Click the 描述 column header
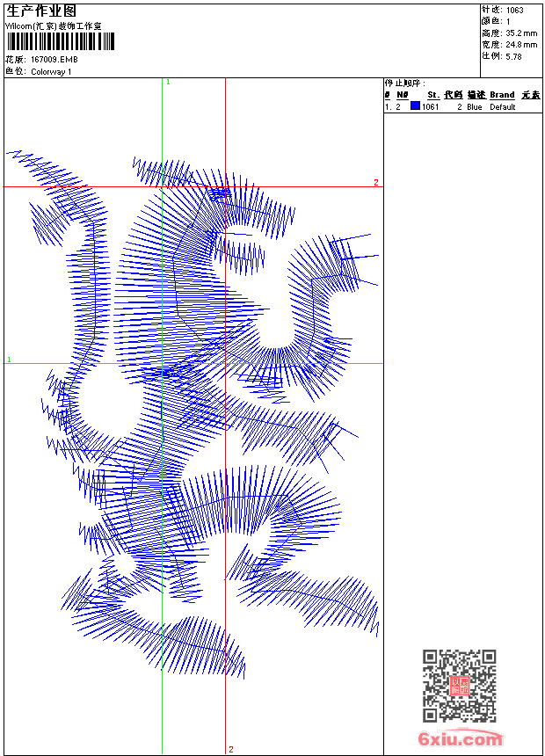Viewport: 545px width, 756px height. [476, 95]
